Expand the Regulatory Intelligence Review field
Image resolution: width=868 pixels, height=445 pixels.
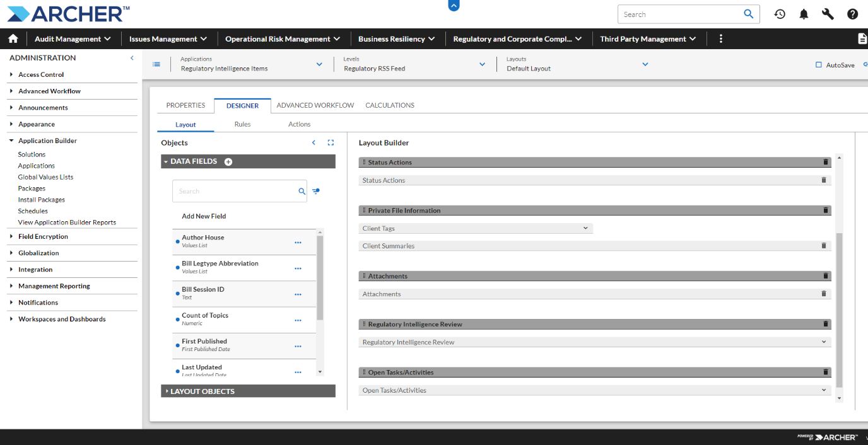click(x=824, y=342)
